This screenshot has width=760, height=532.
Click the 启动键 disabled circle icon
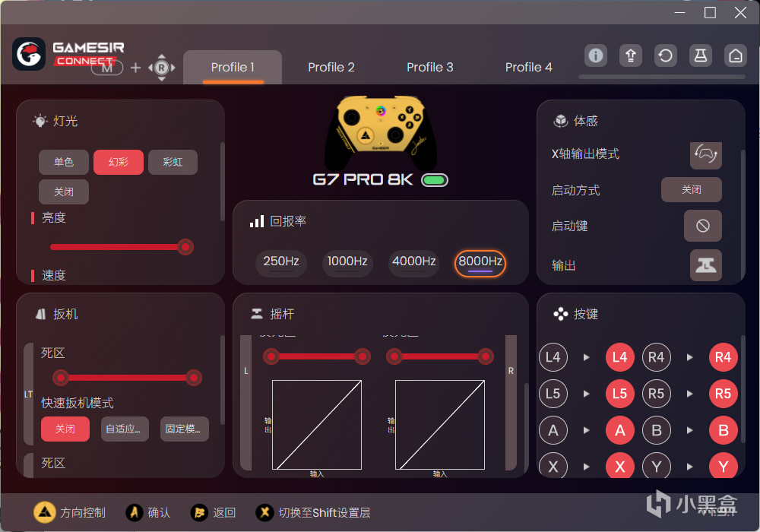[x=703, y=226]
